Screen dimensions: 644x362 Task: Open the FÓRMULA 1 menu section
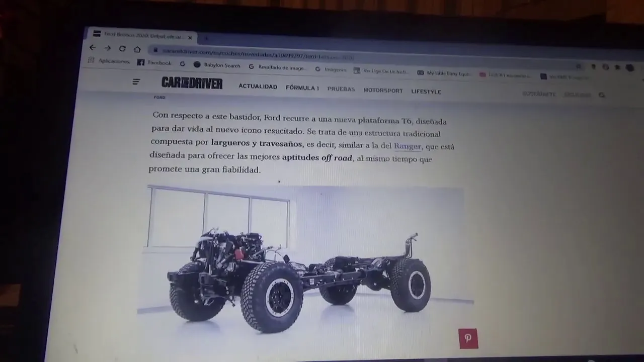pos(302,88)
